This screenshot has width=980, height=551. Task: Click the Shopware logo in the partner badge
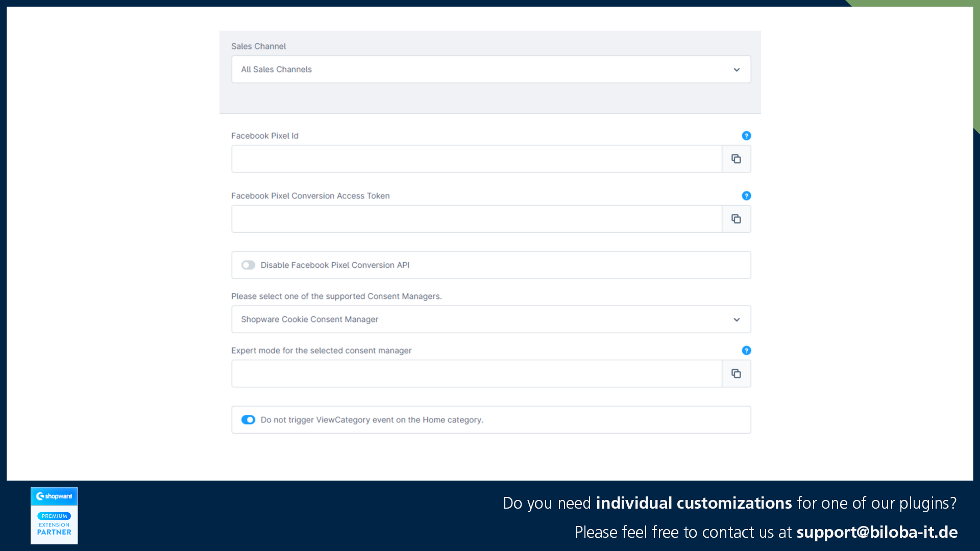click(x=54, y=496)
